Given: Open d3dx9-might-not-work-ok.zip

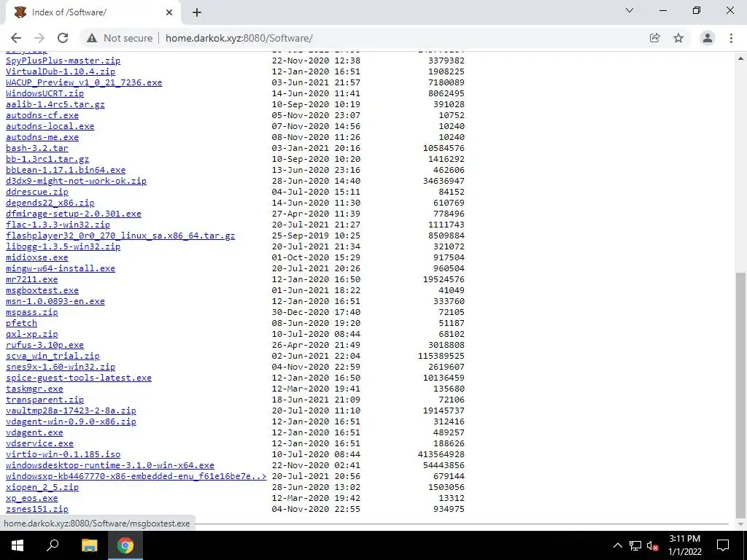Looking at the screenshot, I should [76, 181].
